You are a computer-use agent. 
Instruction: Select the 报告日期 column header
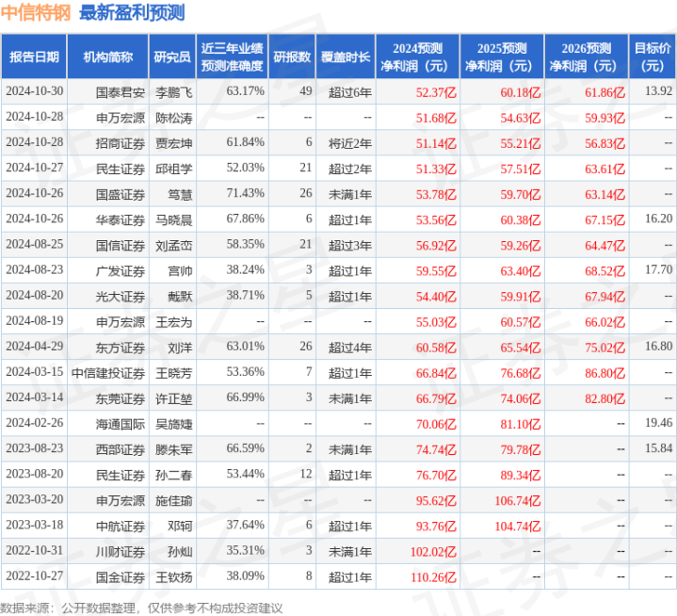34,57
